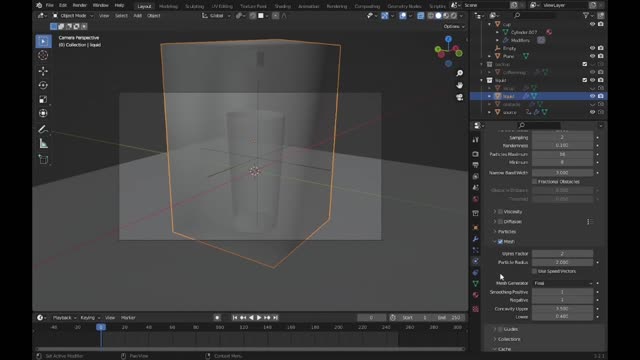640x360 pixels.
Task: Click the pan view hand icon
Action: (x=460, y=85)
